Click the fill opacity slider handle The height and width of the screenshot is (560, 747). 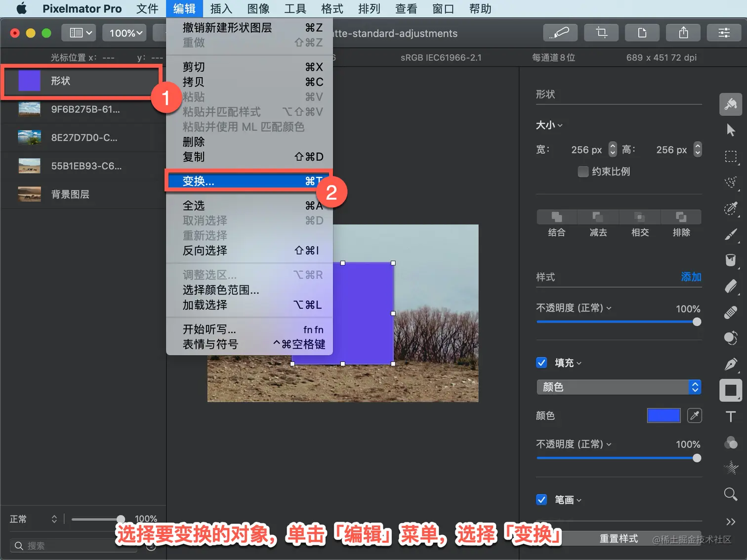697,458
